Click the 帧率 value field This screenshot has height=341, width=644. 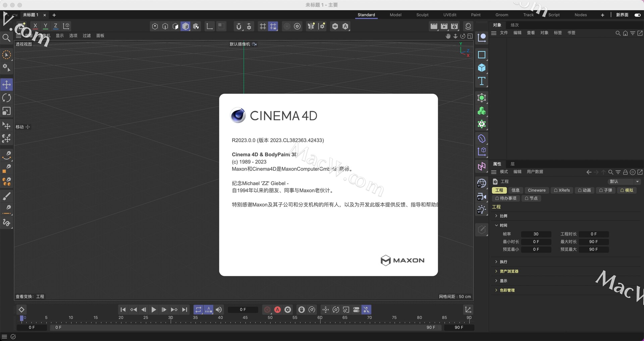point(536,234)
